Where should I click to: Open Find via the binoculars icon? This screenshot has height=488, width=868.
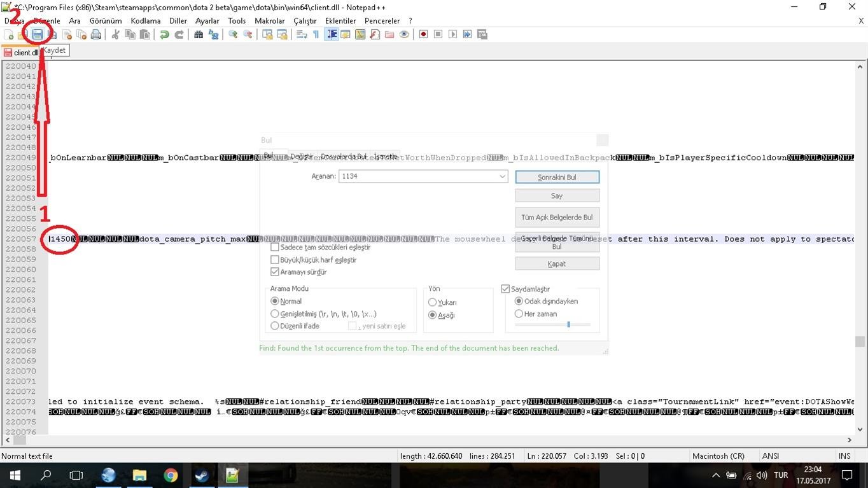point(199,34)
